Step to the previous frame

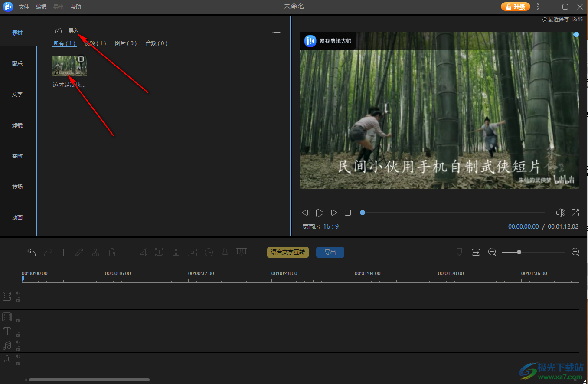pos(306,213)
